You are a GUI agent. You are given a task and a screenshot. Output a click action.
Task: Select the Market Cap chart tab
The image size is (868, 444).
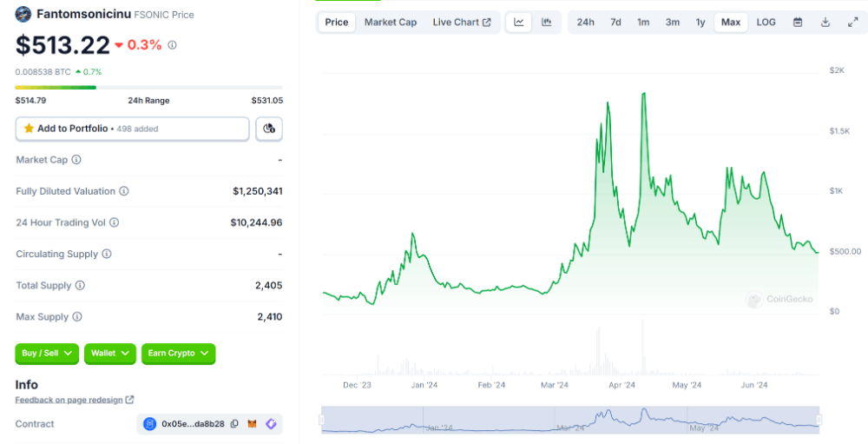[391, 23]
